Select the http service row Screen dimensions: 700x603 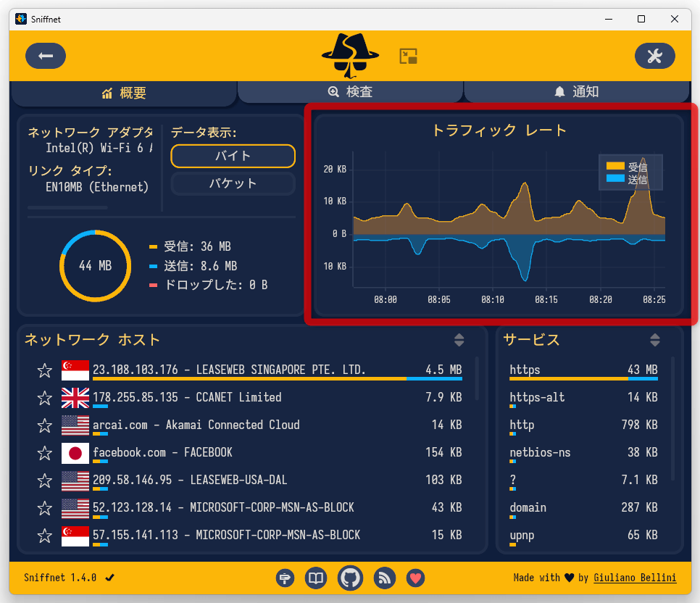[x=583, y=425]
